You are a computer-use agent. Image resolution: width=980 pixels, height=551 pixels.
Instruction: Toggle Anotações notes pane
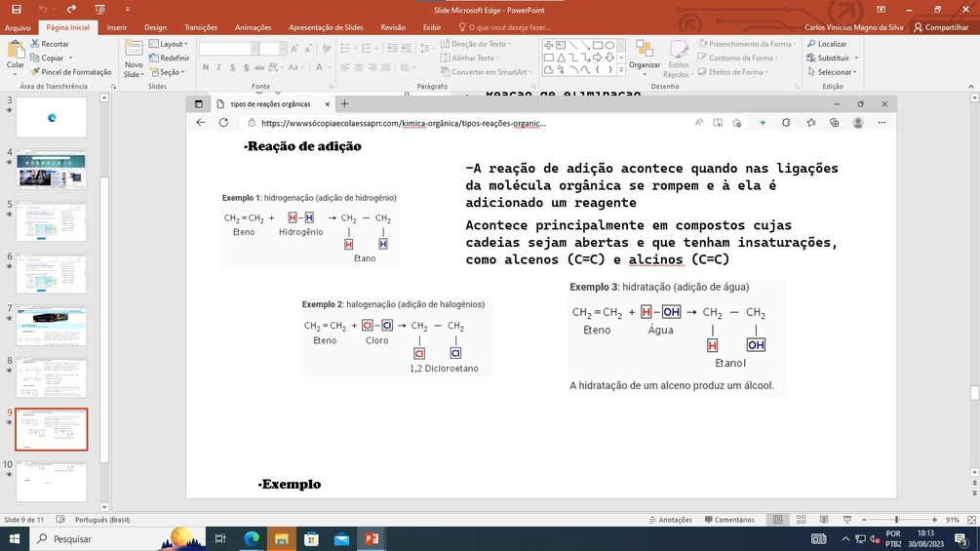[670, 520]
